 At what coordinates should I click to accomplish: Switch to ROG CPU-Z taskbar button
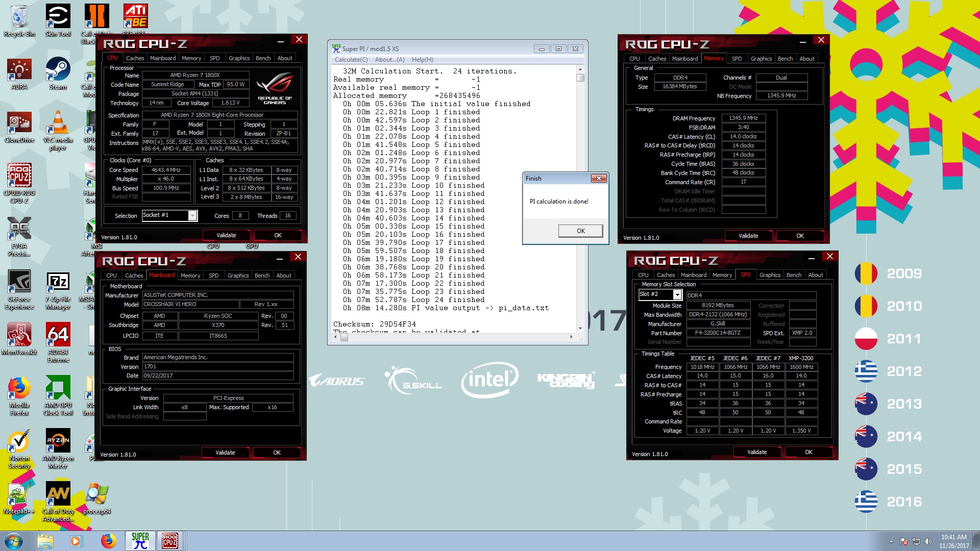170,541
